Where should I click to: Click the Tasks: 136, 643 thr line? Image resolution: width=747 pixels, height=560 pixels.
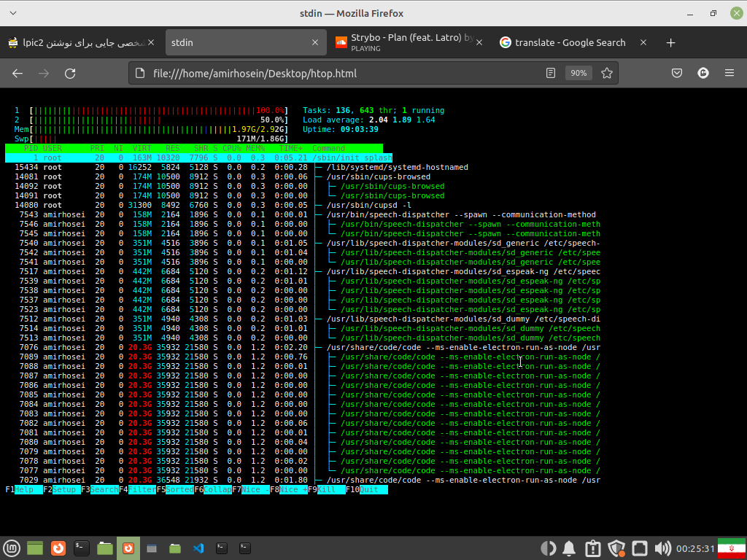pyautogui.click(x=373, y=111)
